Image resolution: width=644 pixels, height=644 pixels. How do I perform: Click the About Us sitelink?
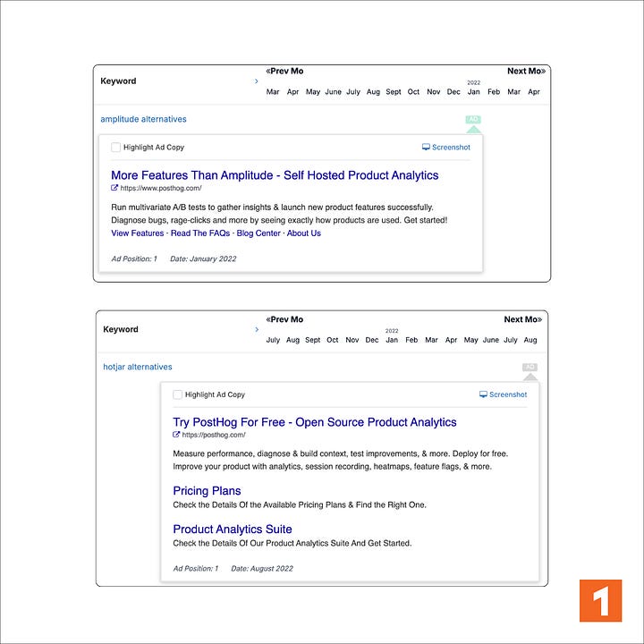click(304, 233)
